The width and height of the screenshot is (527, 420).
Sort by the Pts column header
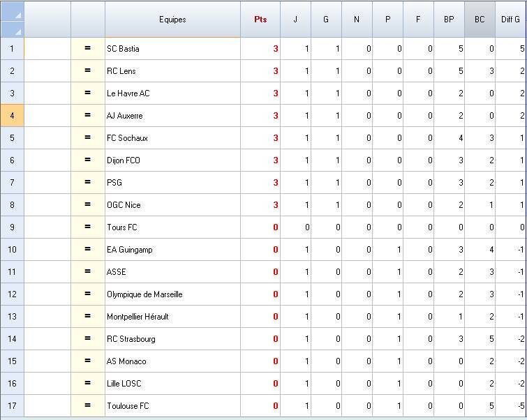[x=260, y=20]
